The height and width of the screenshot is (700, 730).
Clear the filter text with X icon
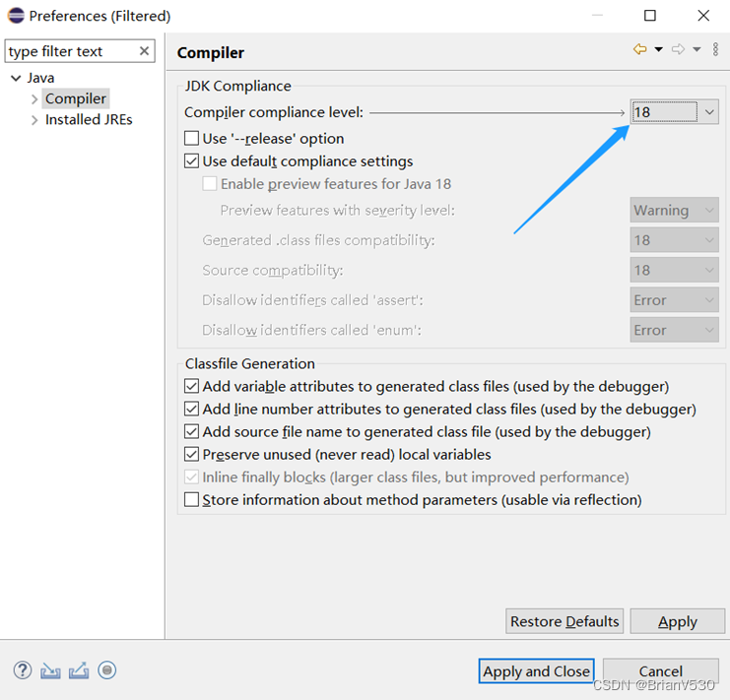pos(144,50)
